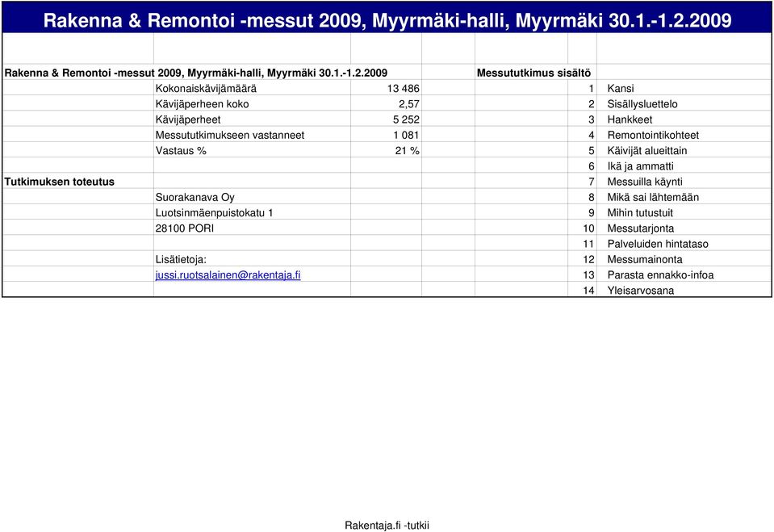
Task: Click the Kävijäperheet label cell
Action: (188, 119)
